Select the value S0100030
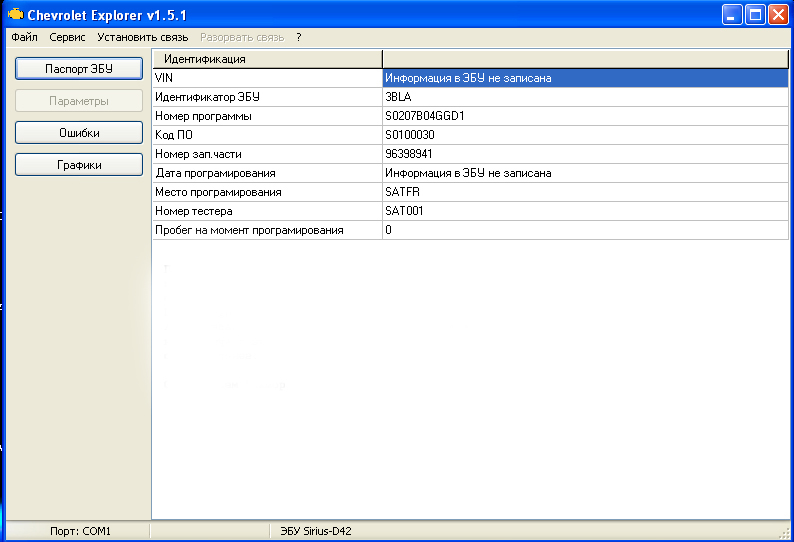794x542 pixels. click(585, 135)
